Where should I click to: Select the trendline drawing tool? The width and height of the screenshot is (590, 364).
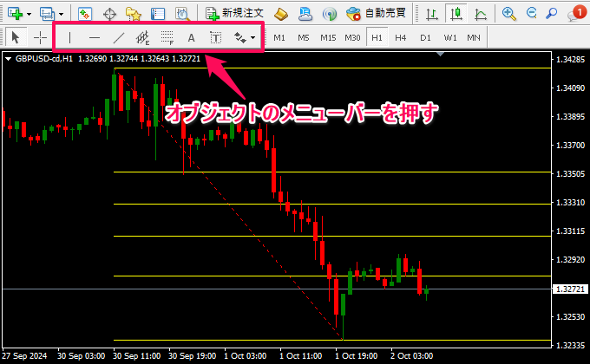tap(119, 37)
